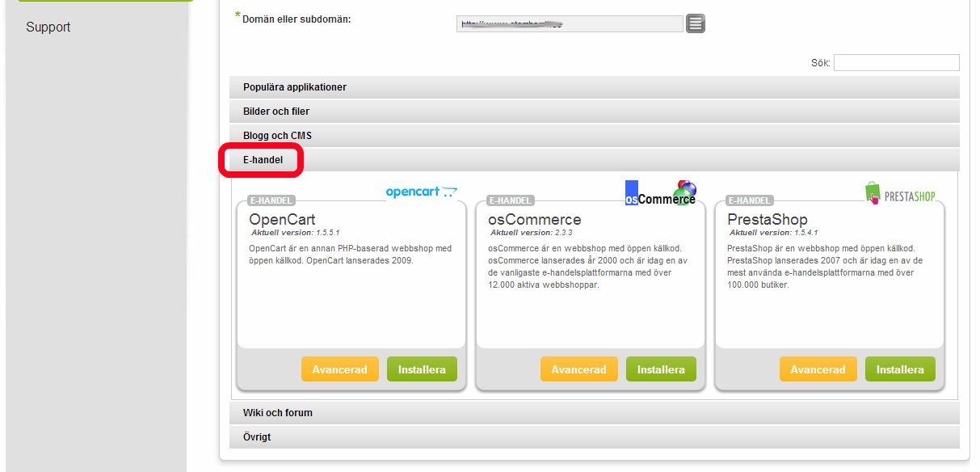Click the domain or subdomain text field
980x472 pixels.
click(569, 24)
